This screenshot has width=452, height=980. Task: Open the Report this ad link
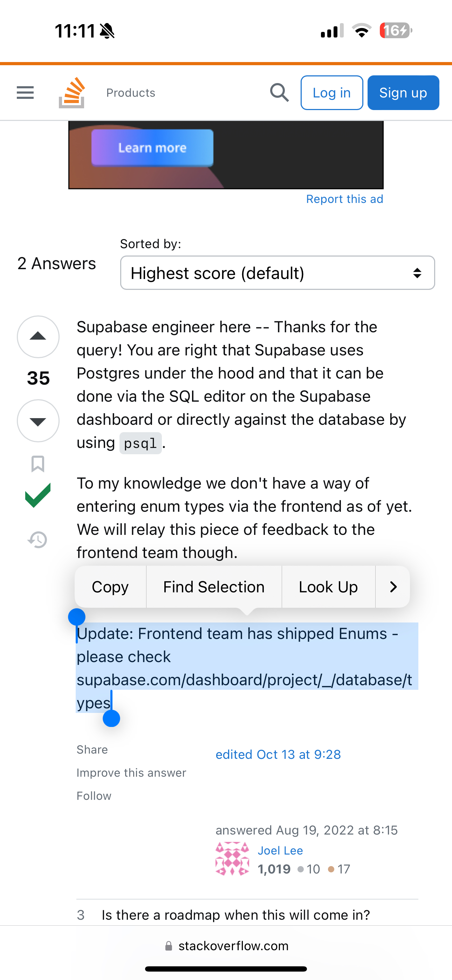[344, 199]
